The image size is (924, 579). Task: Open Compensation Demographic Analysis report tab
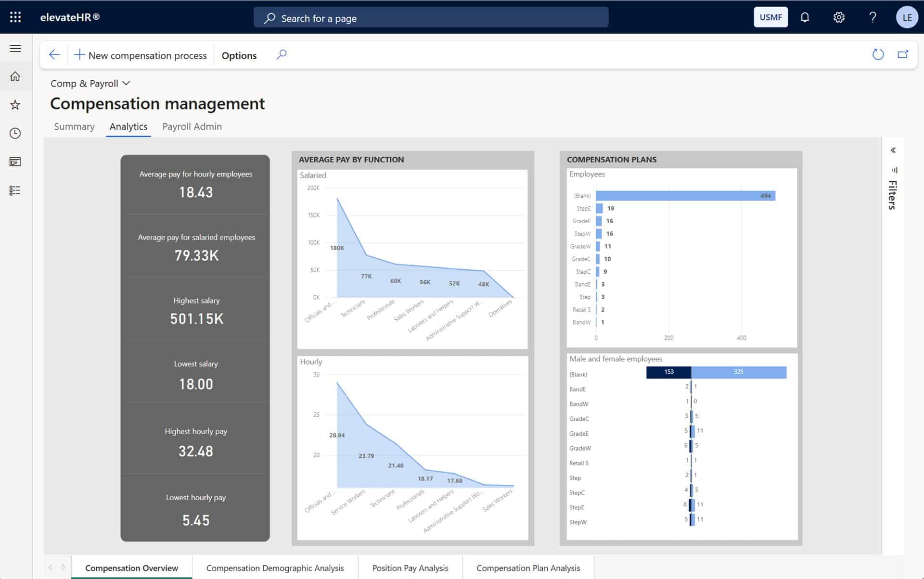(x=275, y=568)
